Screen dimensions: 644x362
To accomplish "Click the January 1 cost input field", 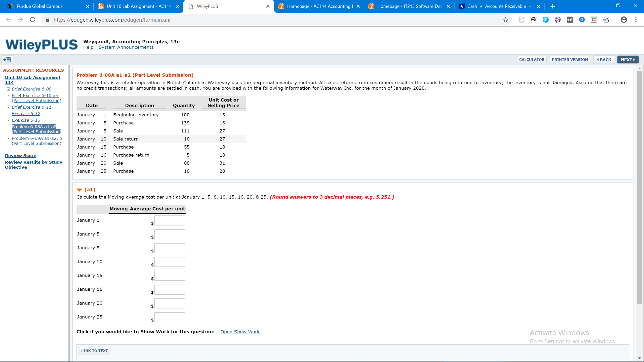I will (x=170, y=220).
